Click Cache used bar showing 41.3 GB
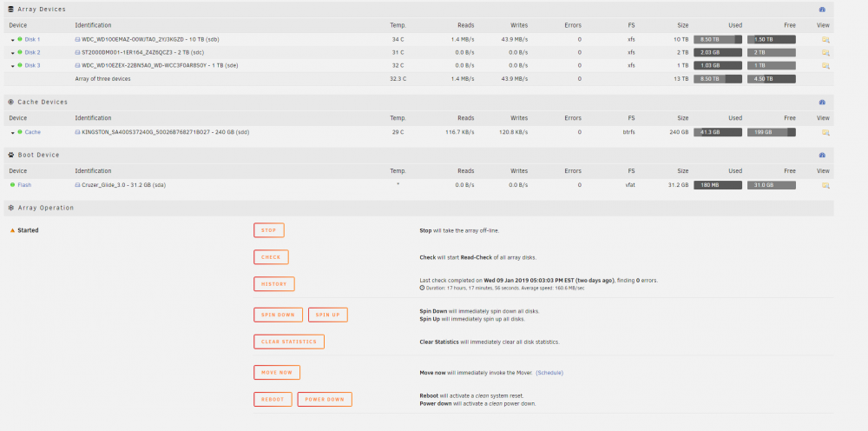 pyautogui.click(x=718, y=132)
